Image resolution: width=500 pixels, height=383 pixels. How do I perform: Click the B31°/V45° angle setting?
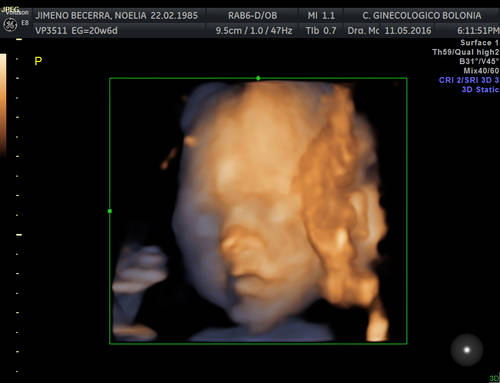pyautogui.click(x=479, y=61)
